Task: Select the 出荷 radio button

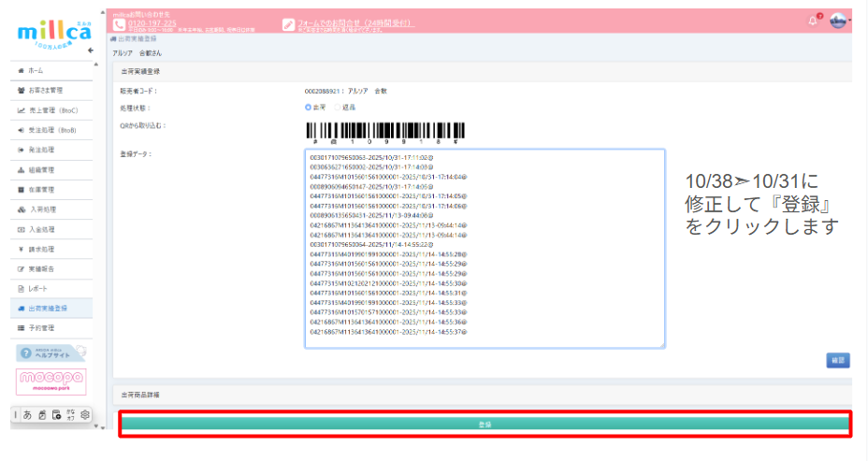Action: point(309,108)
